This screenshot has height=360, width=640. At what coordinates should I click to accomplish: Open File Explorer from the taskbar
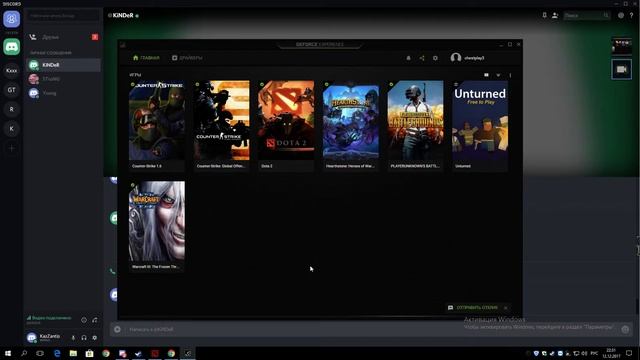(x=73, y=353)
